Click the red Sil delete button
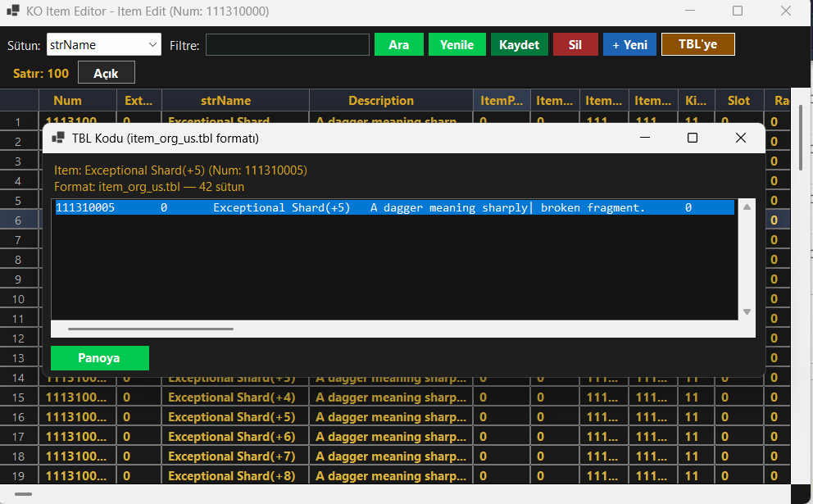This screenshot has height=504, width=813. (x=575, y=44)
